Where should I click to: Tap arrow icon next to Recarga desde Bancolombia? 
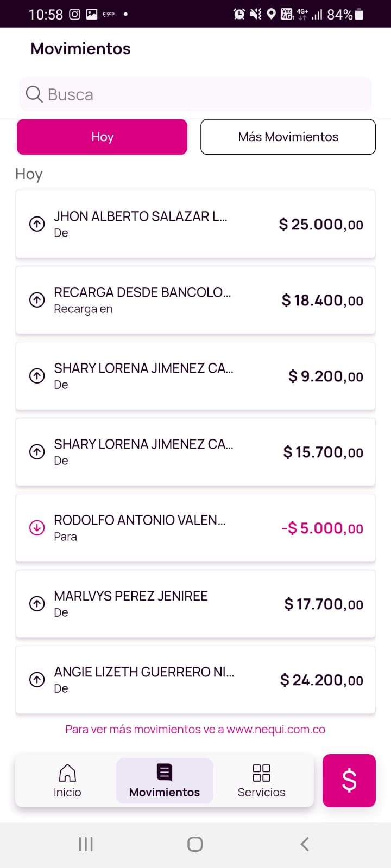pos(37,300)
